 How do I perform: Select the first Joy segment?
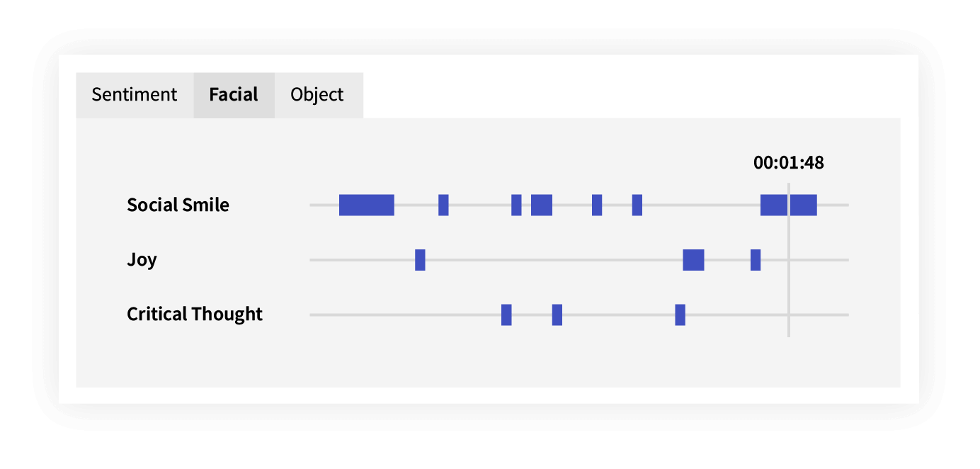[420, 260]
